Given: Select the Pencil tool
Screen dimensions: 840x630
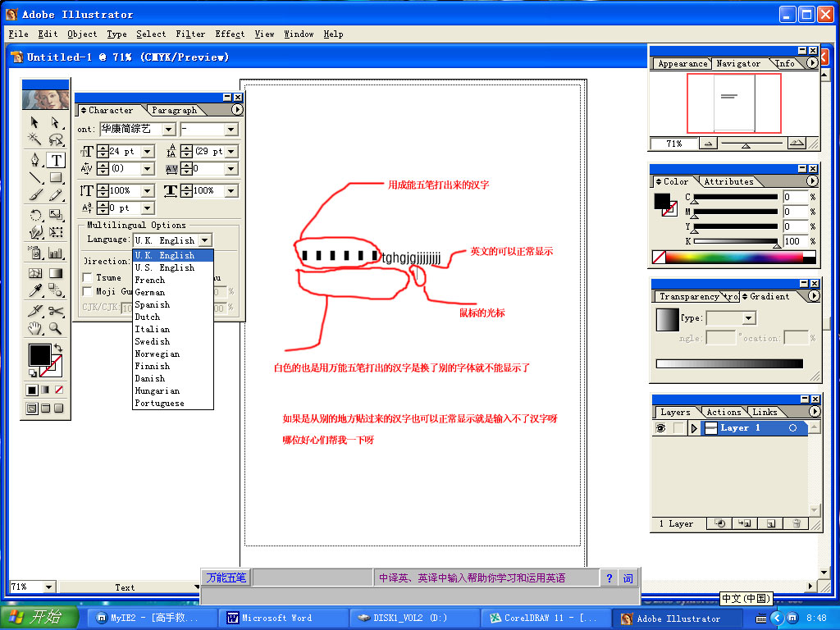Looking at the screenshot, I should 56,195.
